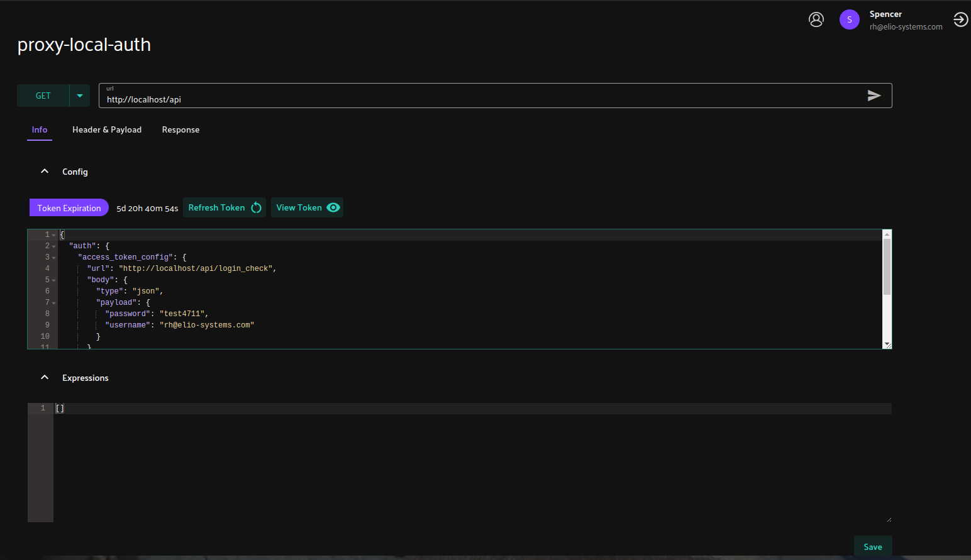Click the "[]" line in Expressions editor

point(473,409)
